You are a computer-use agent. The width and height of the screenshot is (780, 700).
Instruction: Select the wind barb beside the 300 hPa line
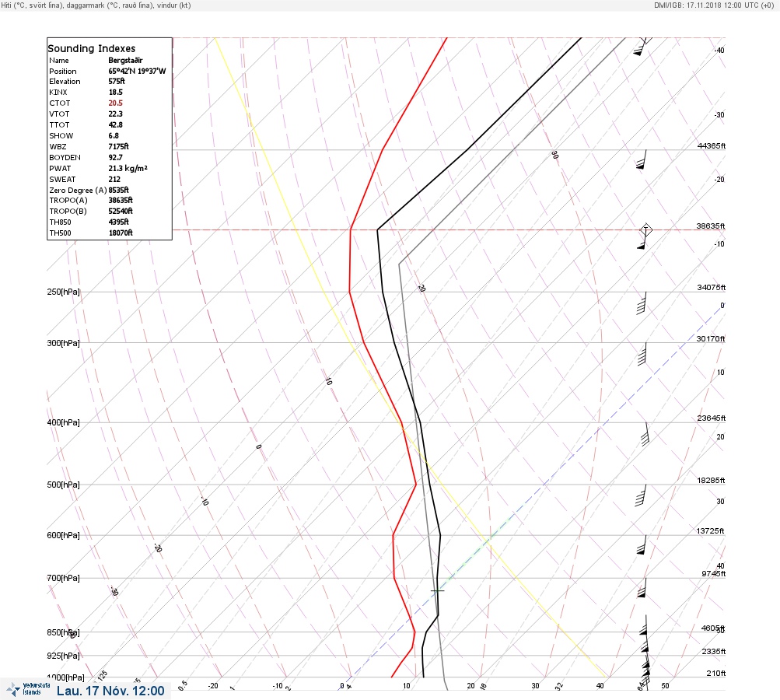(642, 354)
